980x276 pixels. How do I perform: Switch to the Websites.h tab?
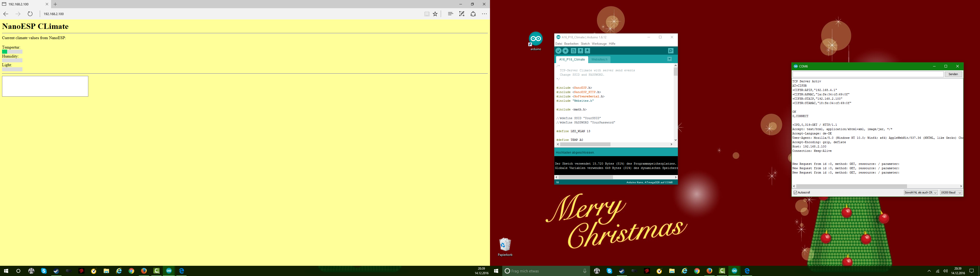coord(599,60)
